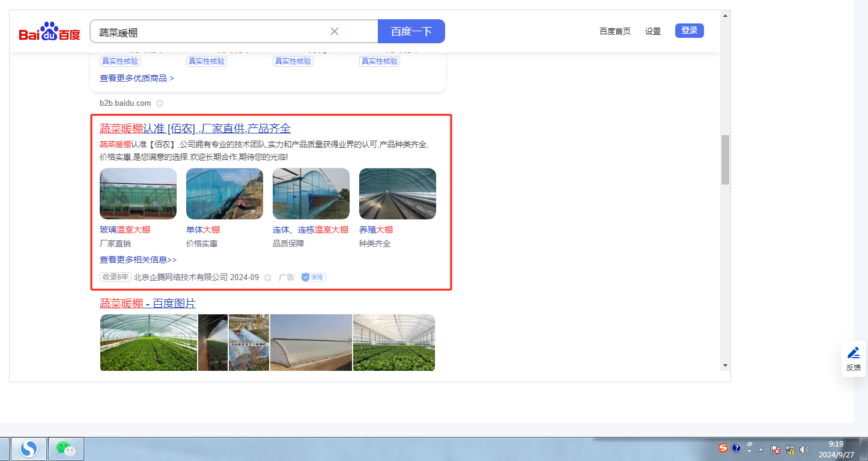Open the 玻璃温室大棚 thumbnail image
The image size is (868, 461).
[x=138, y=194]
